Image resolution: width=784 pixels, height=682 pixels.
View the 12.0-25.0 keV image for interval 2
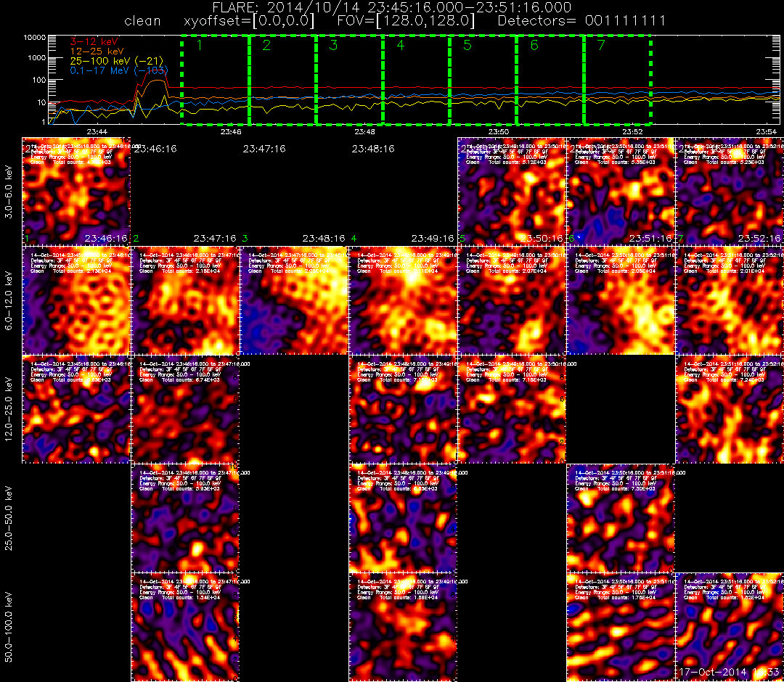(x=186, y=409)
